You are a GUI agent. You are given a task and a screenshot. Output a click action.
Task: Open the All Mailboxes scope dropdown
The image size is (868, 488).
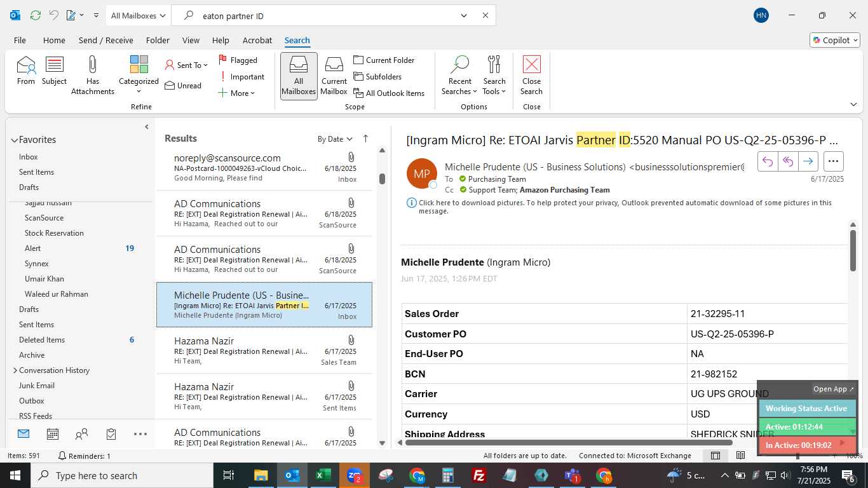coord(138,15)
